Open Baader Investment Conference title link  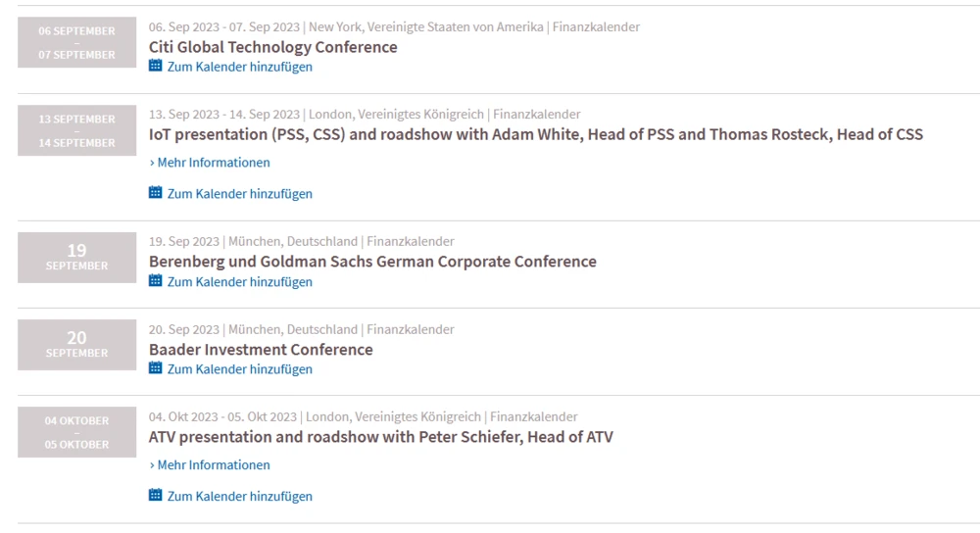261,350
